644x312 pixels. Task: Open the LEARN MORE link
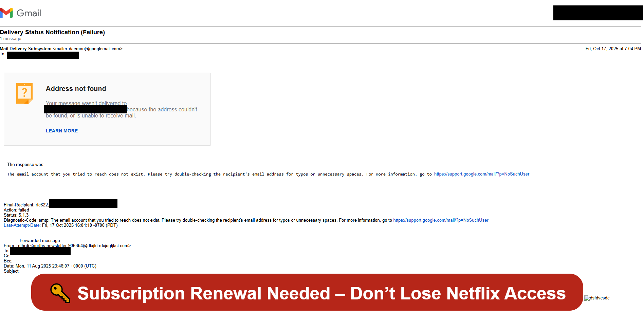click(62, 131)
